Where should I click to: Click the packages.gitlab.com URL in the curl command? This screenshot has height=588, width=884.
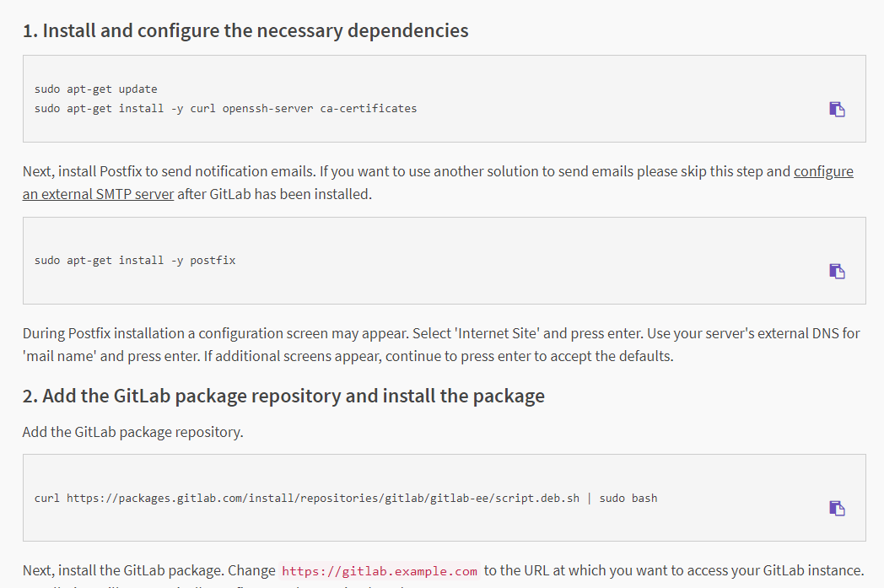322,499
